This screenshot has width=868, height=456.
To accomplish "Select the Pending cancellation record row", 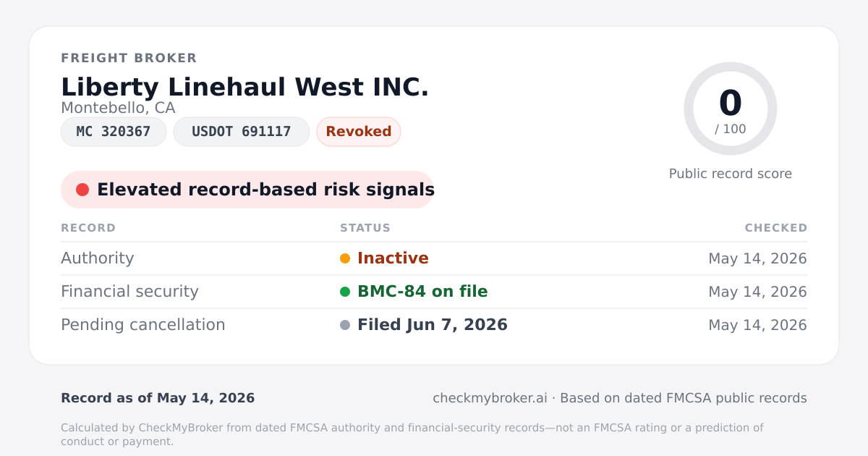I will 434,325.
